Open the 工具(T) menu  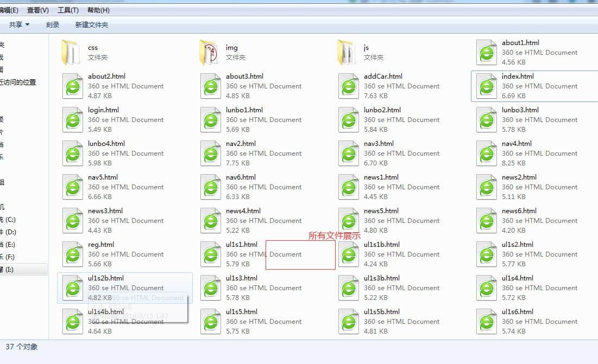[68, 10]
